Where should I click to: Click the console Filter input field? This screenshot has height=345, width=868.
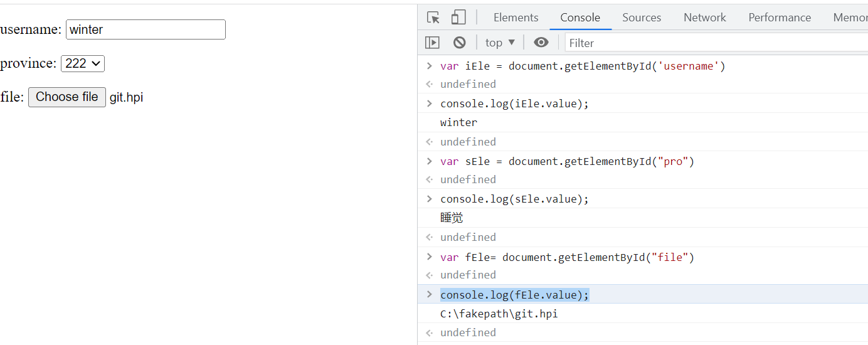(x=715, y=43)
